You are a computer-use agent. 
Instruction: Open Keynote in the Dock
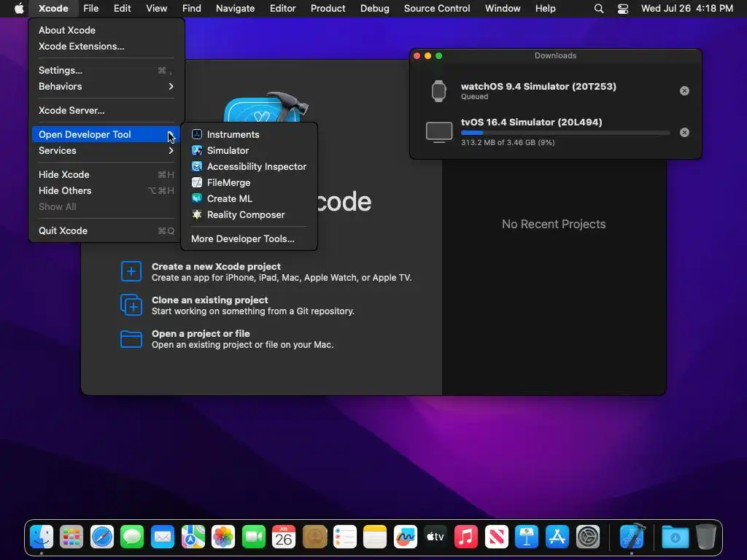click(527, 537)
